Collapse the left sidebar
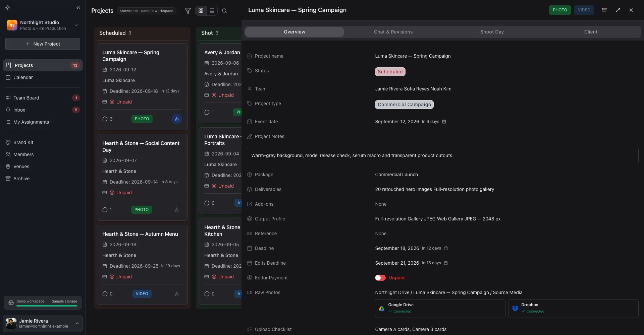The height and width of the screenshot is (335, 644). (78, 8)
